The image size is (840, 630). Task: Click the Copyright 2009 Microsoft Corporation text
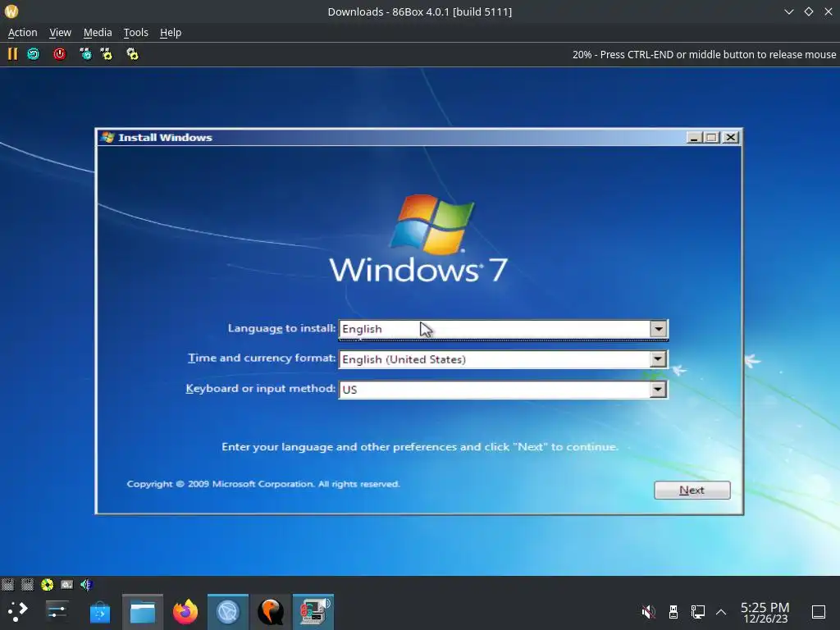pos(263,484)
